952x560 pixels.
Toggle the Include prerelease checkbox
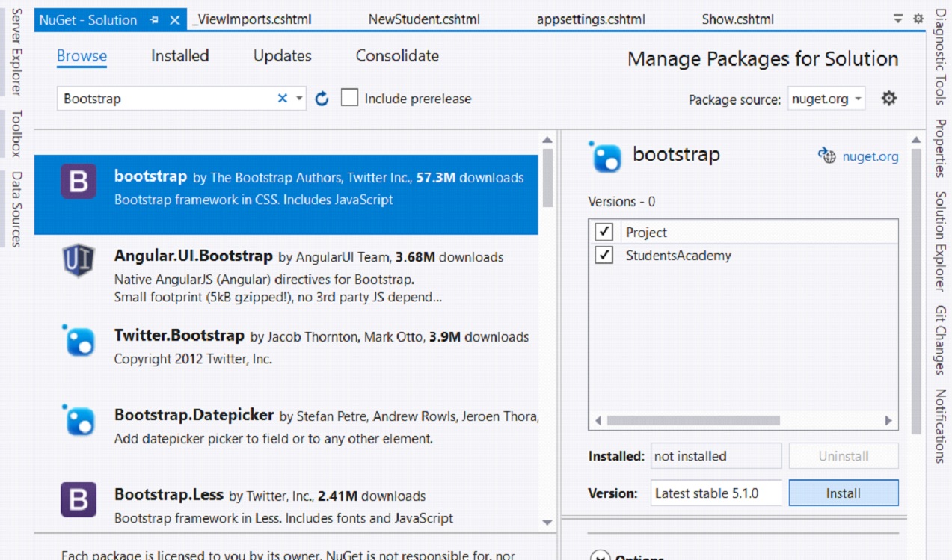click(x=349, y=98)
